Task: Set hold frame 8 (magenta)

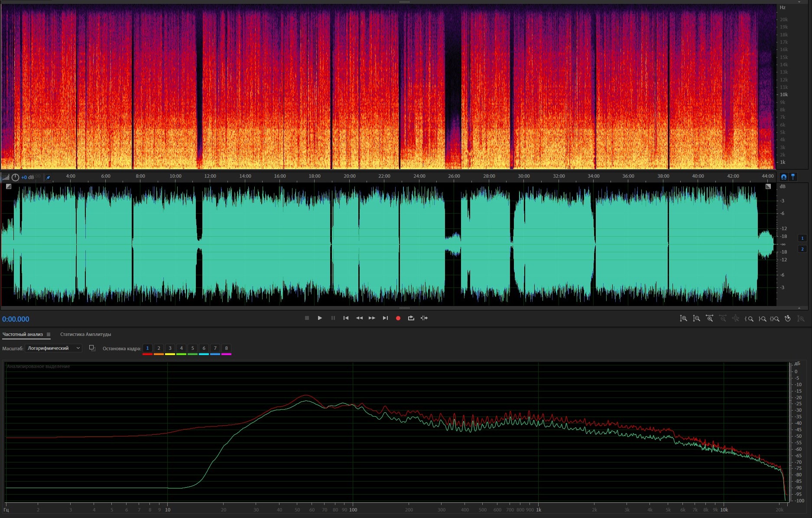Action: [226, 349]
